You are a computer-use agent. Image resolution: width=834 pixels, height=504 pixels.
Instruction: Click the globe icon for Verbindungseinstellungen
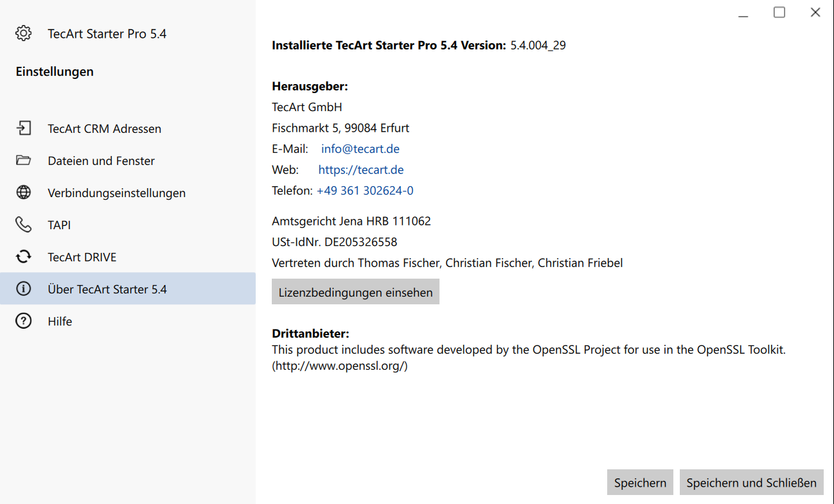[x=24, y=193]
